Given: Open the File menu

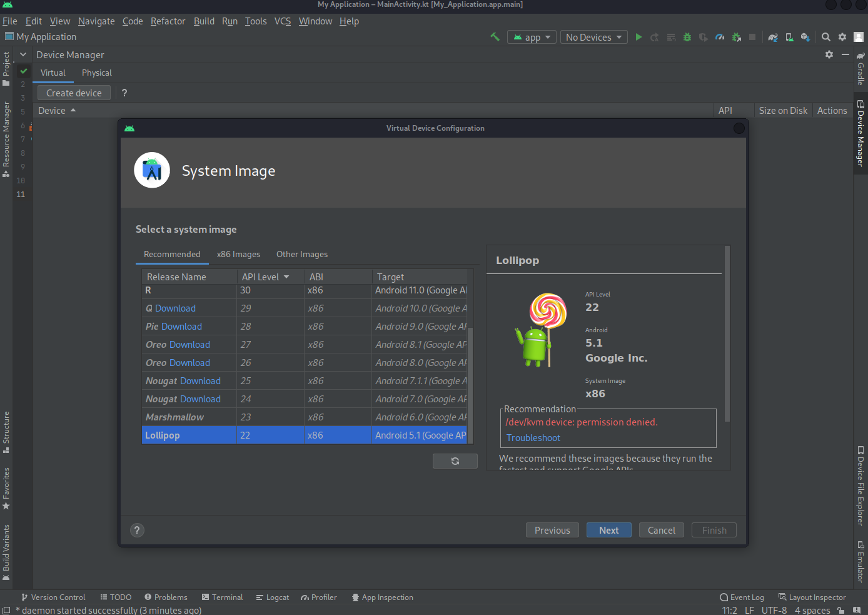Looking at the screenshot, I should tap(10, 21).
